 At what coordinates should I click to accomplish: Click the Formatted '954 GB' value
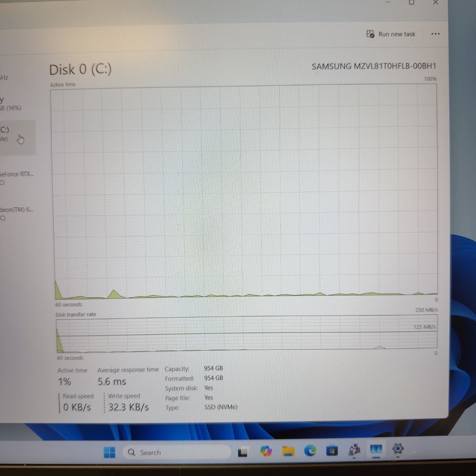point(213,378)
